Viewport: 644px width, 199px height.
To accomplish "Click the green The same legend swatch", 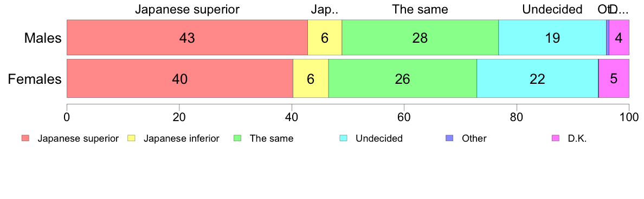I will [237, 138].
